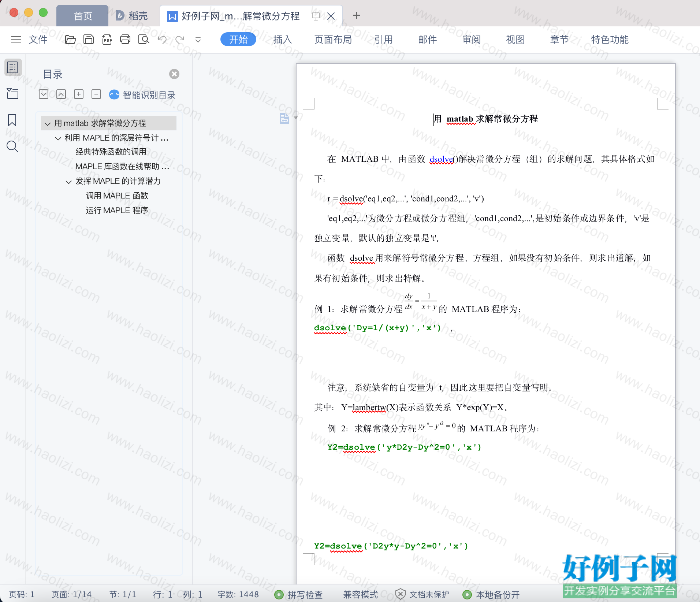700x602 pixels.
Task: Toggle 本地备份开 in the status bar
Action: point(491,595)
